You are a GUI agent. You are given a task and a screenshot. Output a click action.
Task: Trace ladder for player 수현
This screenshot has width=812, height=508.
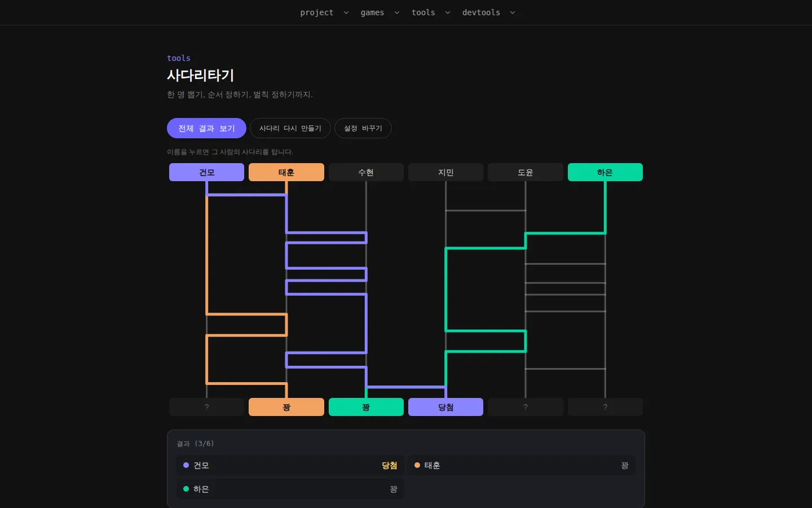[x=366, y=172]
